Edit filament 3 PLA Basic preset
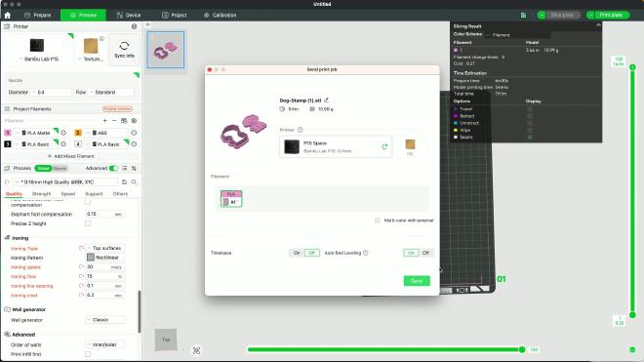The image size is (644, 362). (x=63, y=144)
